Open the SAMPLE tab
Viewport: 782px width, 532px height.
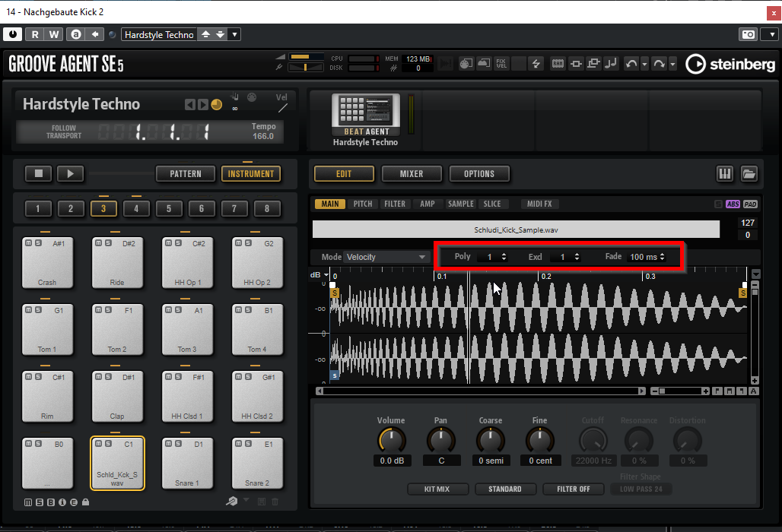(x=461, y=204)
